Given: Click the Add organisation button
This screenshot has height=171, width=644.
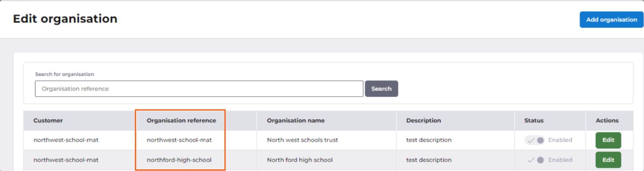Looking at the screenshot, I should [611, 20].
